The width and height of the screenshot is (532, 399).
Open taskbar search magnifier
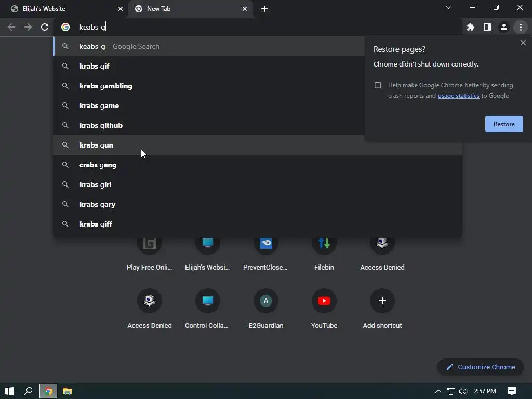[x=28, y=391]
